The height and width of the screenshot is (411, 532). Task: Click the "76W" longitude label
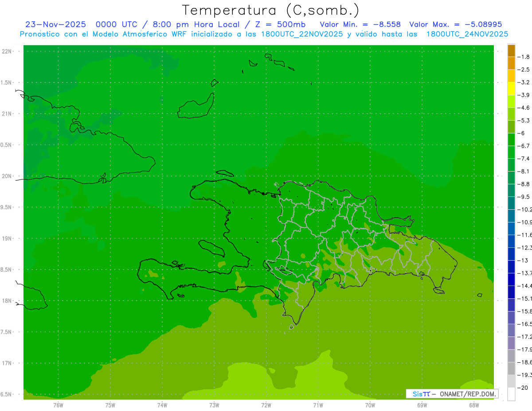tap(59, 405)
